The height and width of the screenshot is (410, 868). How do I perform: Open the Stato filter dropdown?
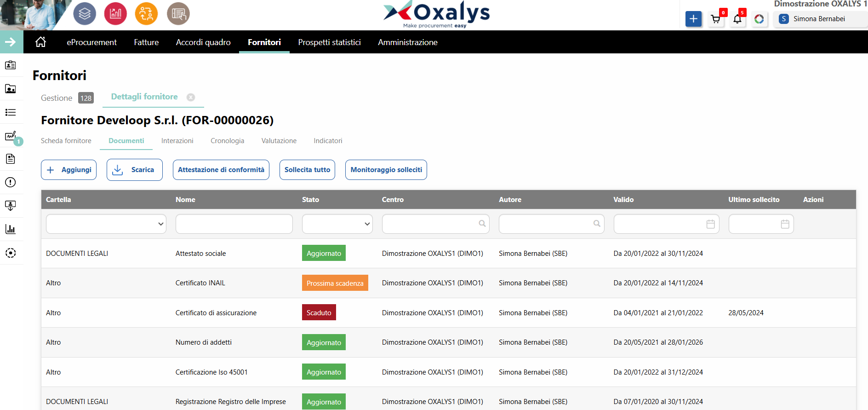point(337,224)
